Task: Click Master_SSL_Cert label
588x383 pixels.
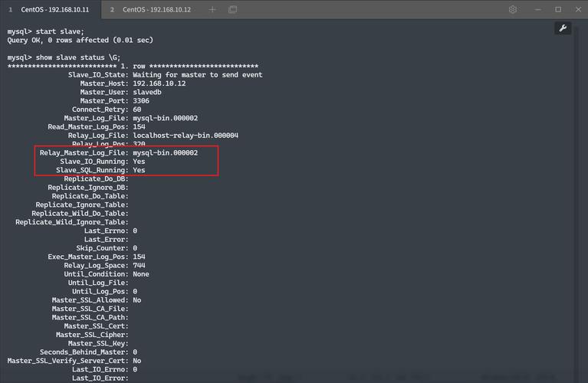Action: coord(96,326)
